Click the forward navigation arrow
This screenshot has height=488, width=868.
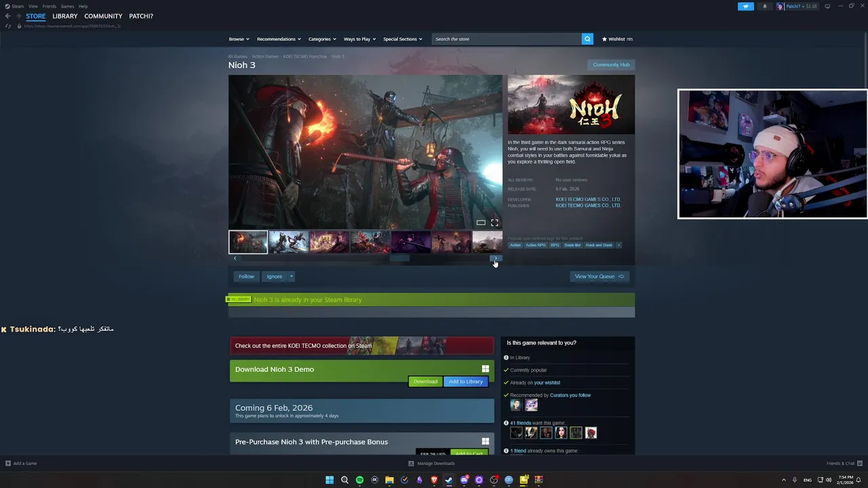click(x=18, y=16)
